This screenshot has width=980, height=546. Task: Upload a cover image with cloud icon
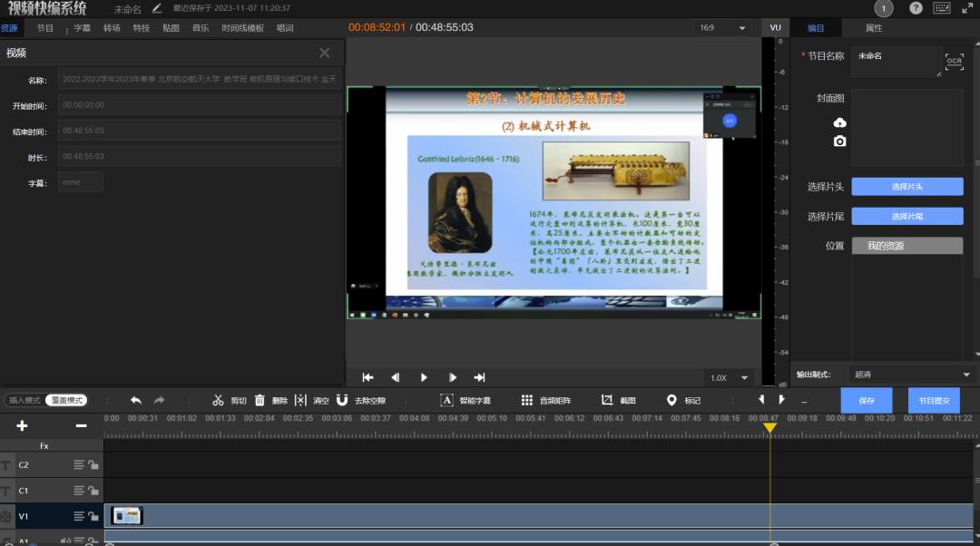(x=840, y=122)
